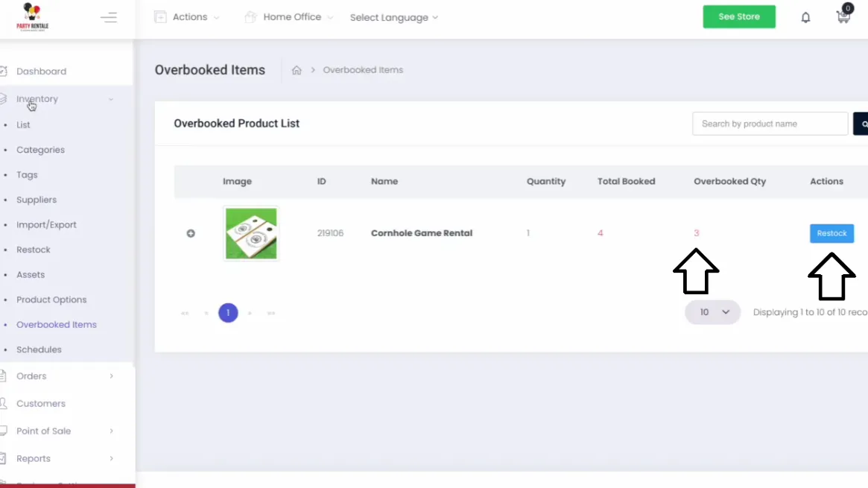868x488 pixels.
Task: Click the Cornhole Game Rental product thumbnail
Action: click(250, 233)
